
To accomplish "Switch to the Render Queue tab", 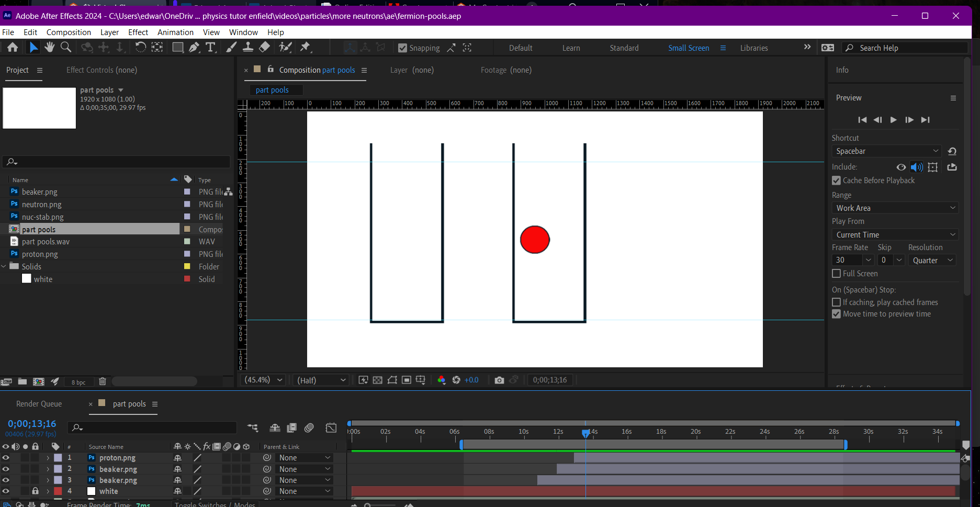I will pyautogui.click(x=39, y=404).
